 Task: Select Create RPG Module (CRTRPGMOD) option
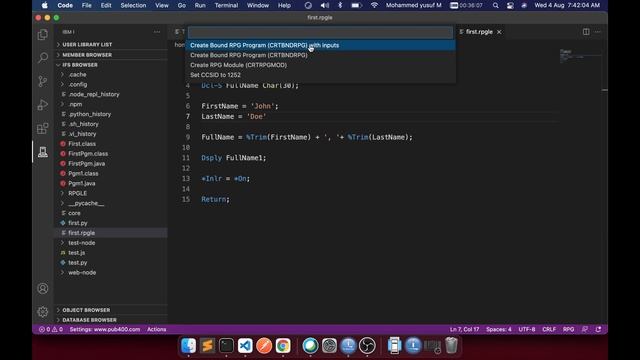(x=320, y=65)
